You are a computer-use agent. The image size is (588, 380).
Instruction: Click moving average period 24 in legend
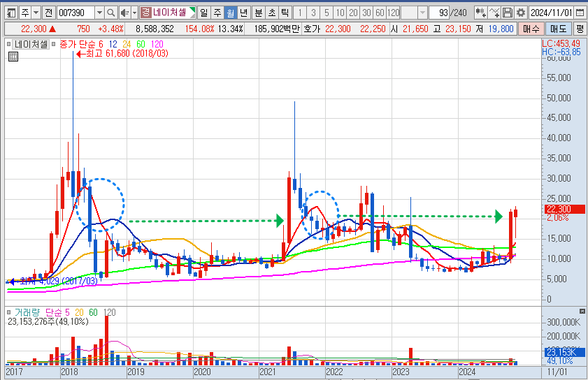coord(127,44)
